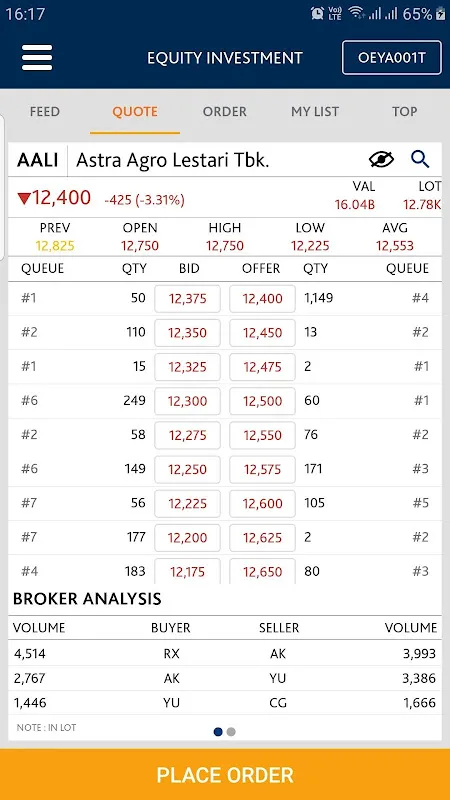
Task: Tap the alarm clock status icon
Action: point(317,13)
